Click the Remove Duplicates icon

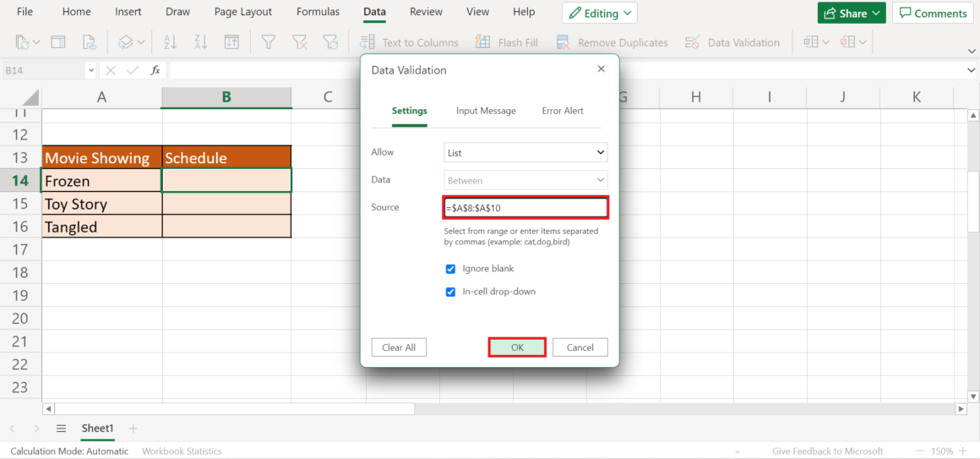(563, 42)
